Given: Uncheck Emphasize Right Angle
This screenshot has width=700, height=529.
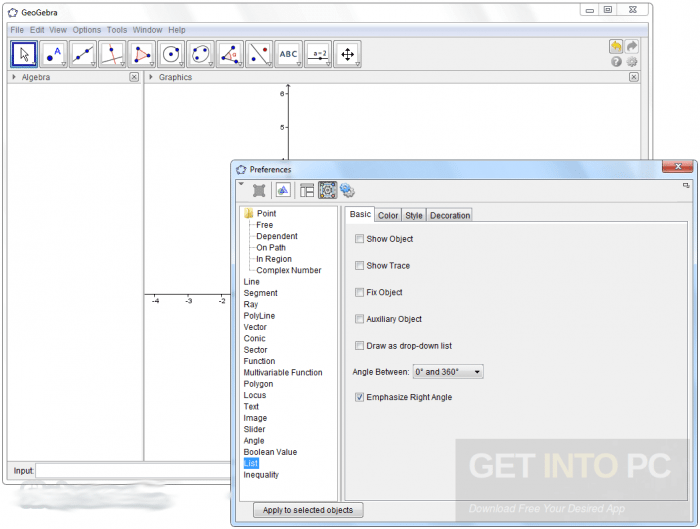Looking at the screenshot, I should (359, 397).
